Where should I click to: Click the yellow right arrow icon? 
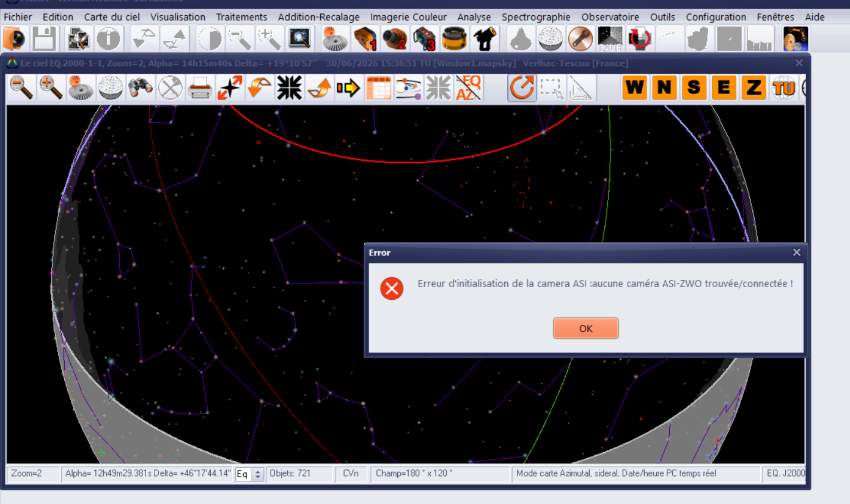click(348, 88)
